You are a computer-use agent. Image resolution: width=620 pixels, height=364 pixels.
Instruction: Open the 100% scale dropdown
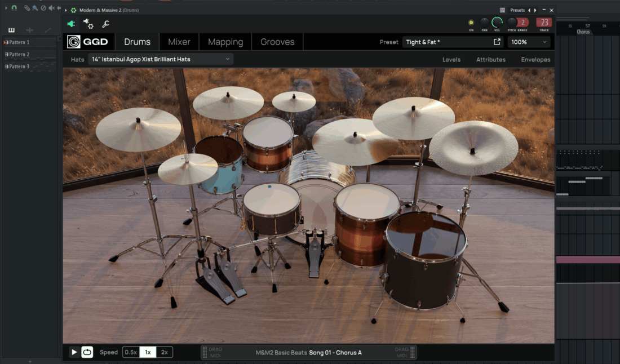[x=529, y=42]
